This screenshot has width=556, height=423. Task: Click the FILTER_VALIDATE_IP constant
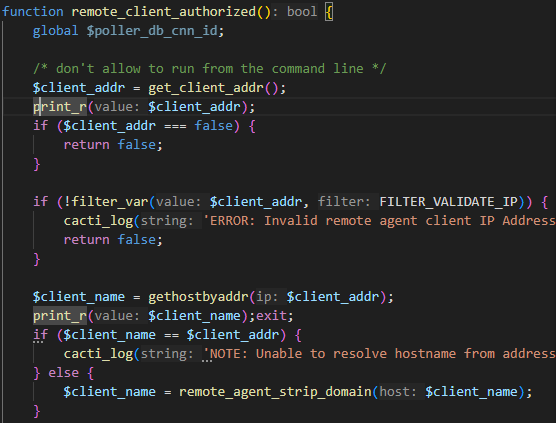pos(449,202)
